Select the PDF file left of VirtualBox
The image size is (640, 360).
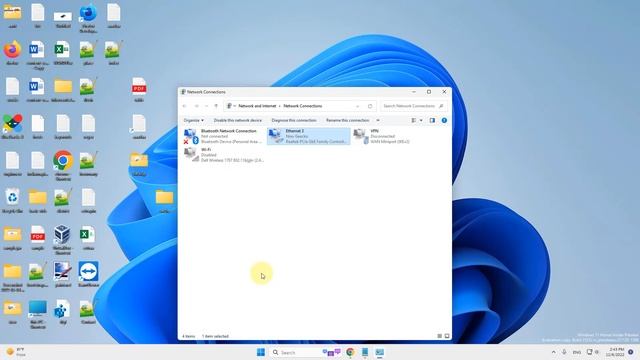pyautogui.click(x=38, y=238)
